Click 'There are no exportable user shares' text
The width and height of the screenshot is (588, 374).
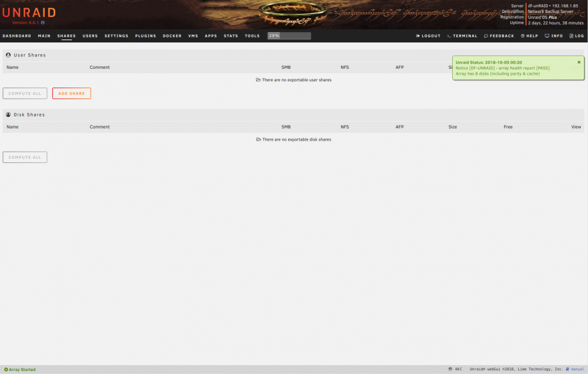(x=296, y=80)
